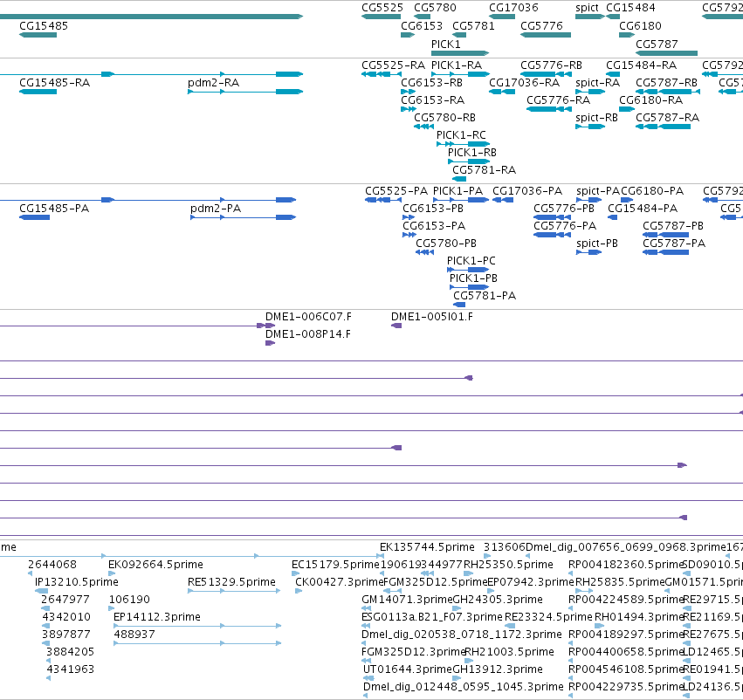This screenshot has height=700, width=743.
Task: Select the DME1-008P14.F clone feature
Action: (270, 343)
